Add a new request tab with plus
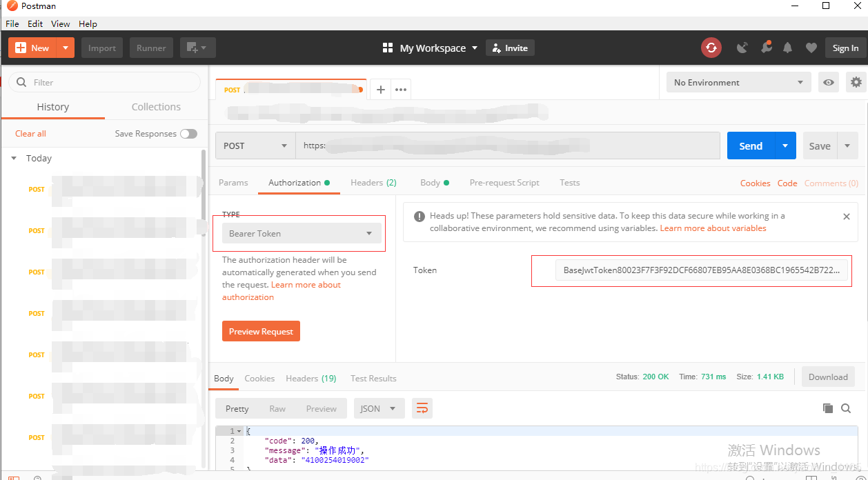Image resolution: width=868 pixels, height=480 pixels. (x=380, y=90)
